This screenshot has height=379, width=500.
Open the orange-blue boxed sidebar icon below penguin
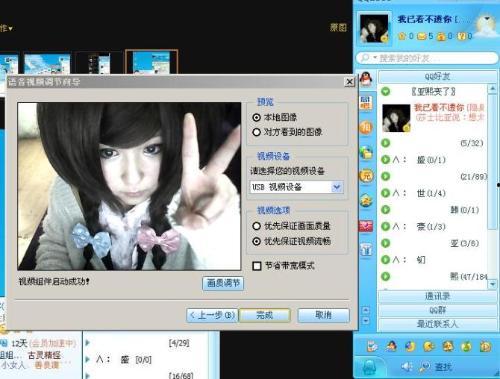tap(366, 103)
